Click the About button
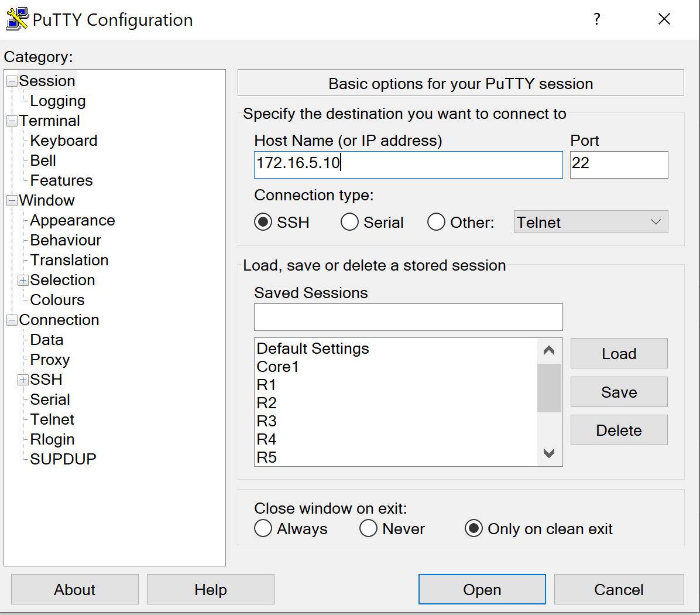This screenshot has height=615, width=700. pos(74,590)
